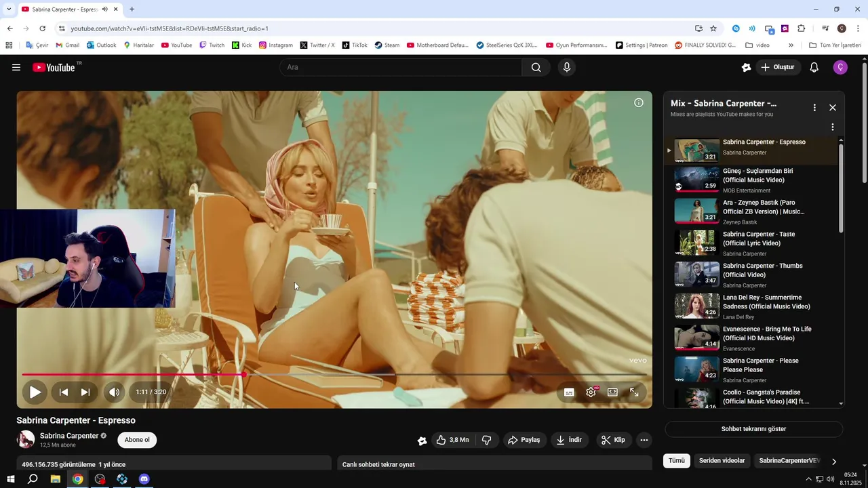Download the video via İndir

click(x=570, y=440)
